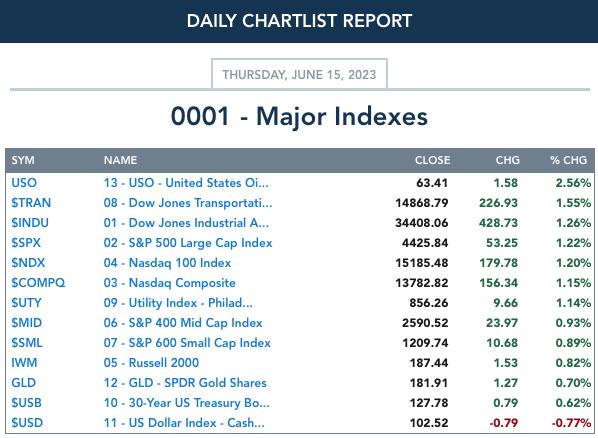Open the USO symbol link

24,183
